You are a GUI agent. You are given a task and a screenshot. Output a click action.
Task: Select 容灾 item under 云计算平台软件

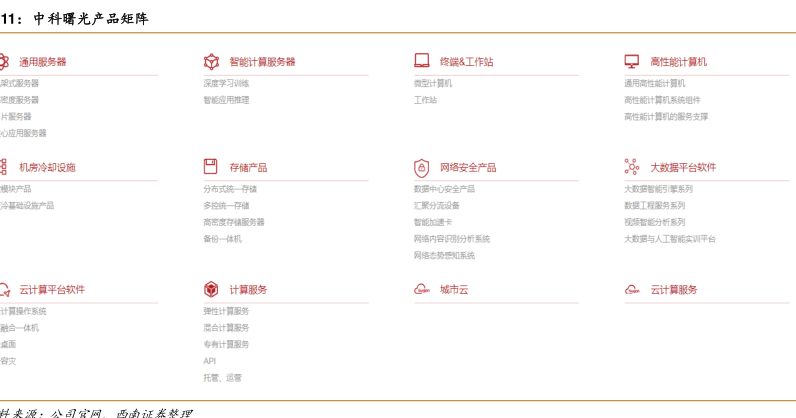[8, 361]
